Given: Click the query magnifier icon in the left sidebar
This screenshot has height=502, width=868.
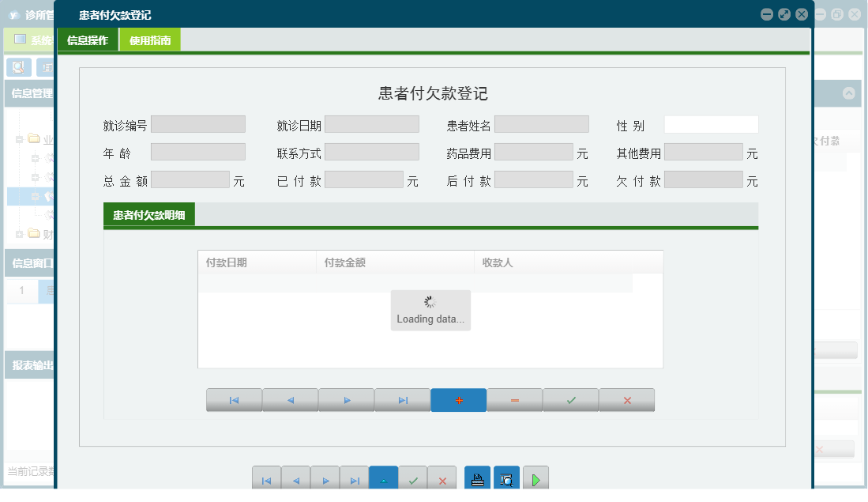Looking at the screenshot, I should (18, 67).
